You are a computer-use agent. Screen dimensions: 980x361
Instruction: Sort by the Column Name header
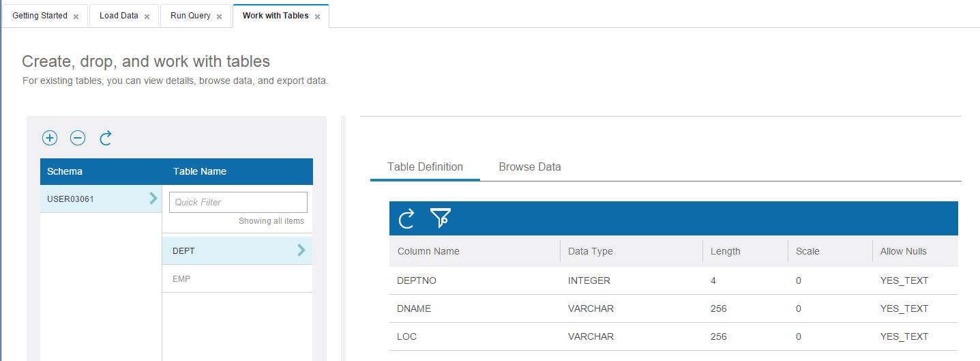click(428, 251)
